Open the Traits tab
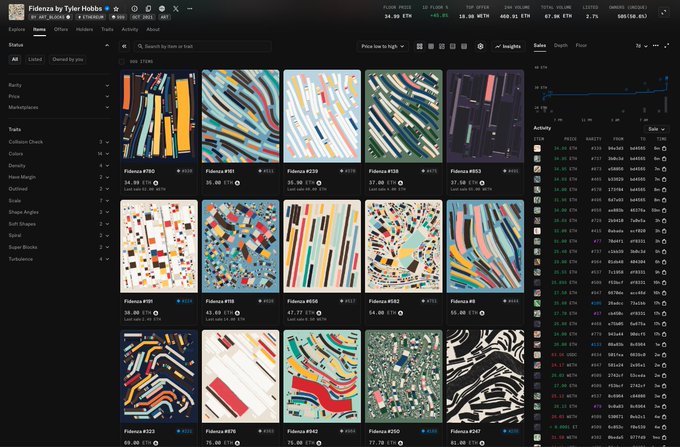Image resolution: width=680 pixels, height=447 pixels. coord(107,29)
